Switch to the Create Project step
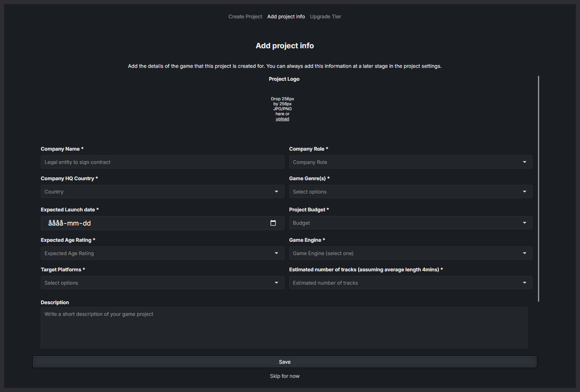 (245, 17)
